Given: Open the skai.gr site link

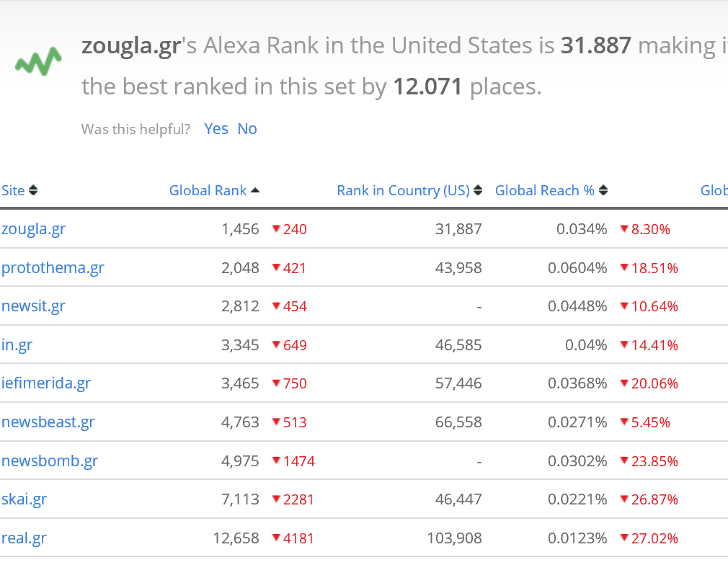Looking at the screenshot, I should tap(24, 499).
